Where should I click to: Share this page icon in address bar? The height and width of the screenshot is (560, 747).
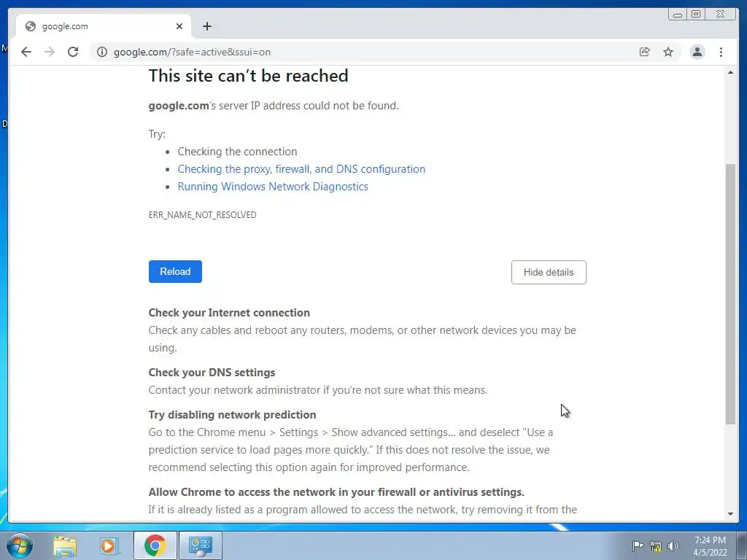pos(645,52)
